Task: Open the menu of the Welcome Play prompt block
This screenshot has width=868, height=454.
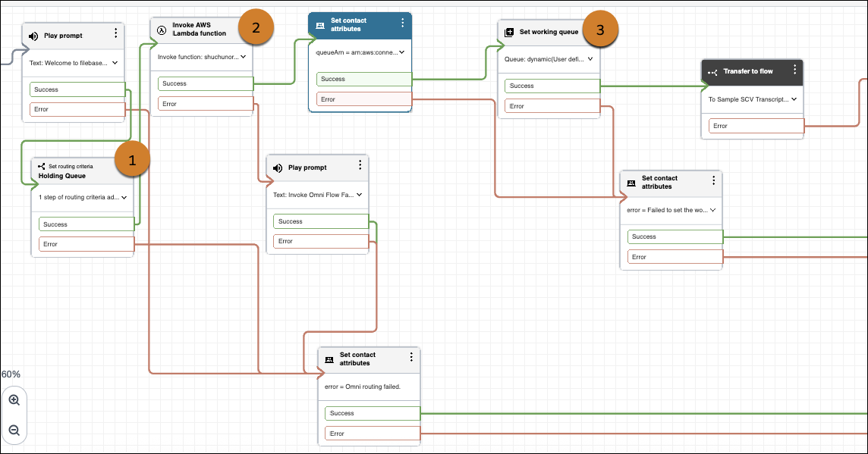Action: (x=115, y=33)
